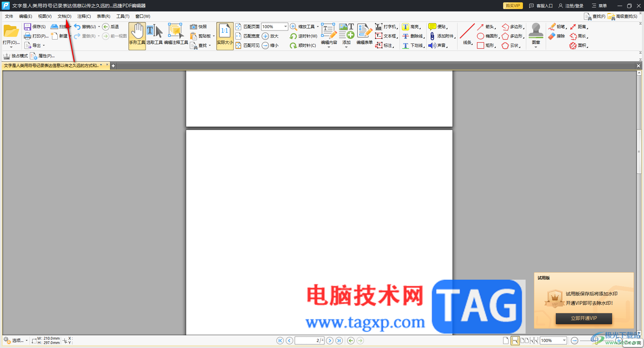Viewport: 644px width, 348px height.
Task: Expand the 剪贴板 clipboard dropdown
Action: click(x=214, y=36)
